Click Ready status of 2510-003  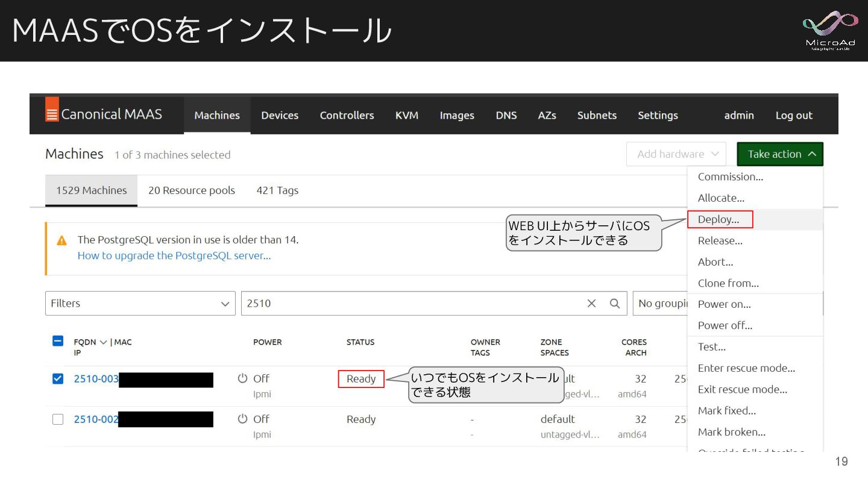[x=361, y=379]
